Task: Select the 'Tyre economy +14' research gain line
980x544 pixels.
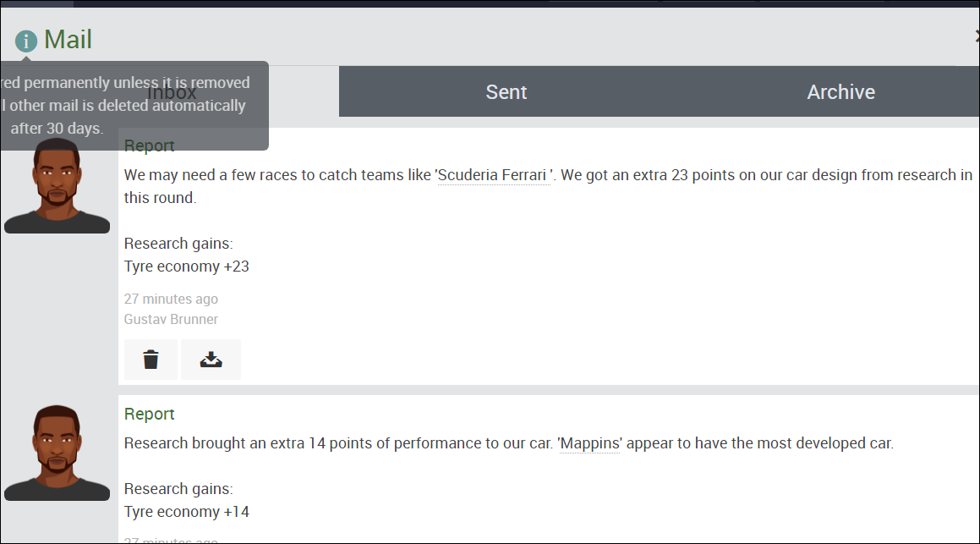Action: [186, 512]
